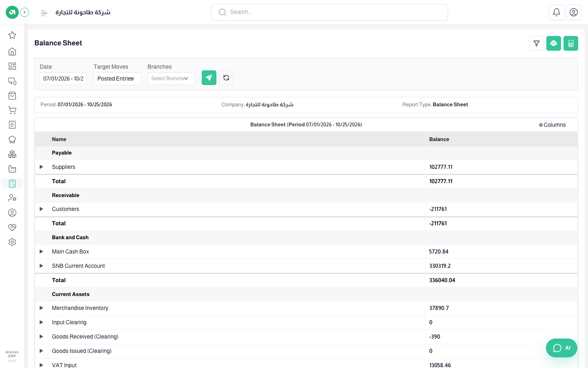This screenshot has width=588, height=368.
Task: Open the filter funnel button
Action: (537, 43)
